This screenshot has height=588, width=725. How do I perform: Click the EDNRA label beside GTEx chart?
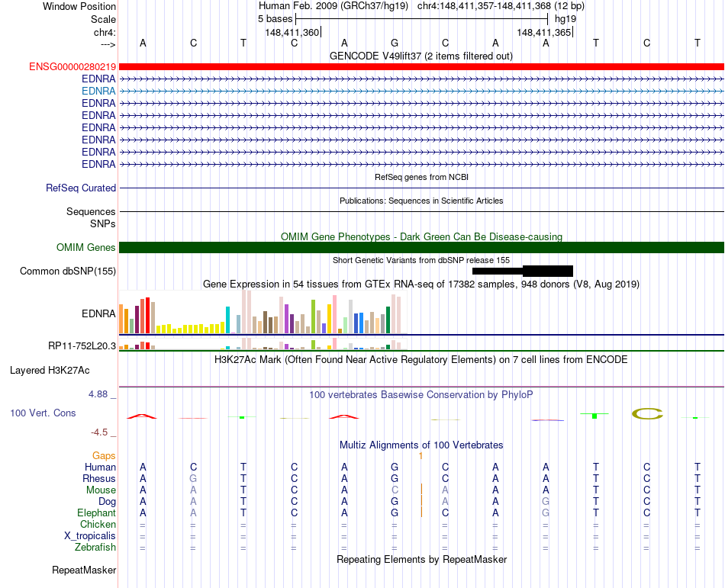click(x=98, y=313)
